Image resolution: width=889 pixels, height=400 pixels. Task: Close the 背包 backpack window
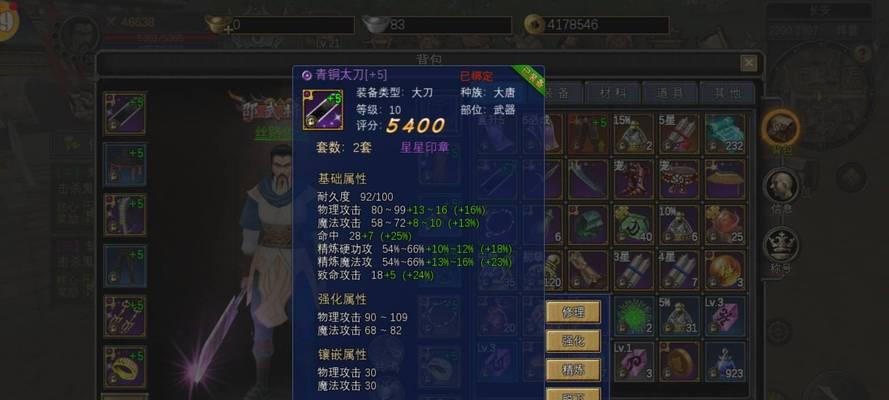pyautogui.click(x=748, y=62)
